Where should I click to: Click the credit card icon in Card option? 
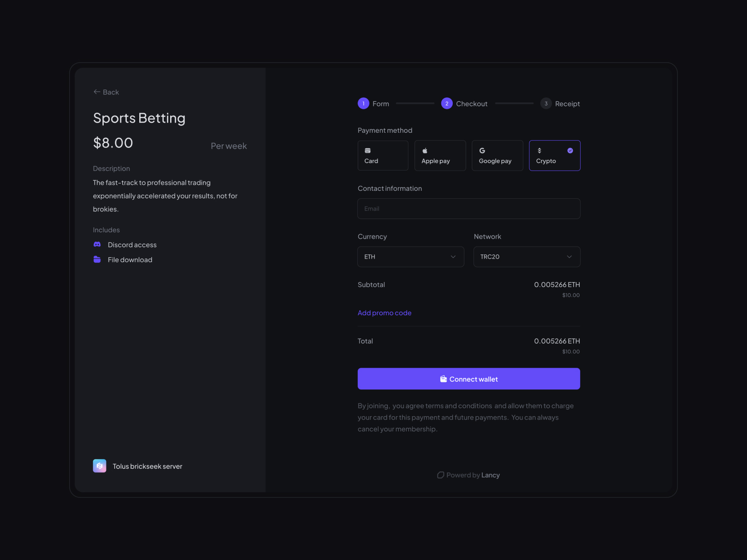tap(368, 151)
